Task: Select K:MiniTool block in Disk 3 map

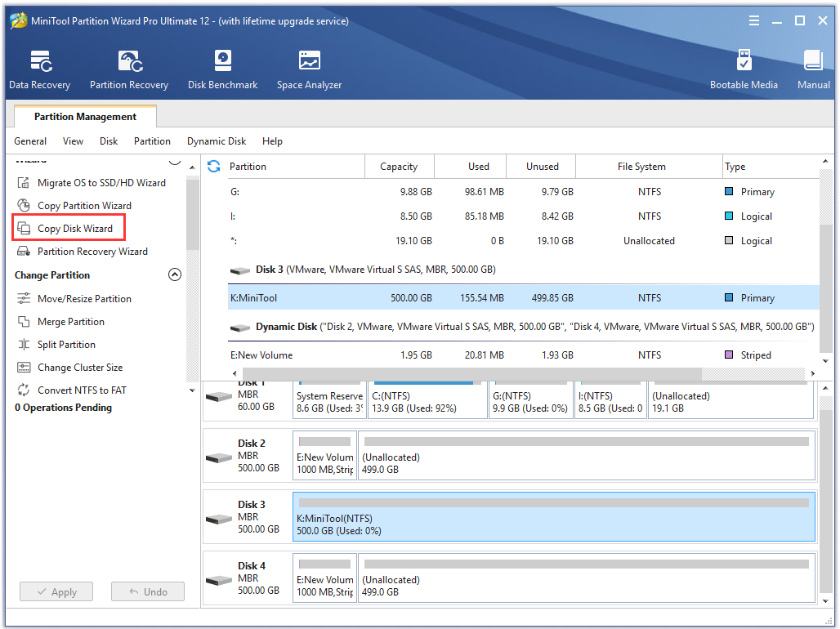Action: [554, 517]
